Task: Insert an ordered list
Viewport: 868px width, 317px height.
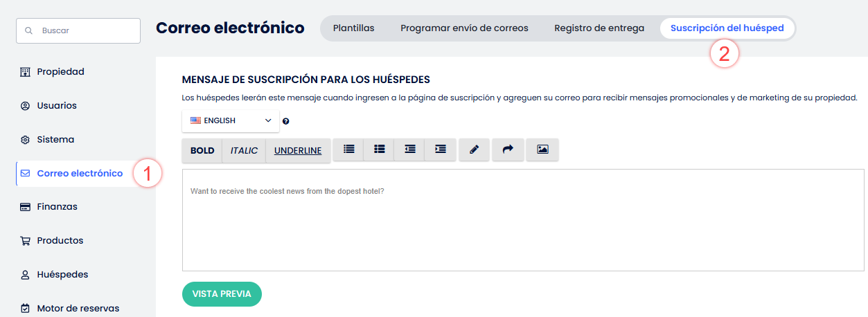Action: 379,150
